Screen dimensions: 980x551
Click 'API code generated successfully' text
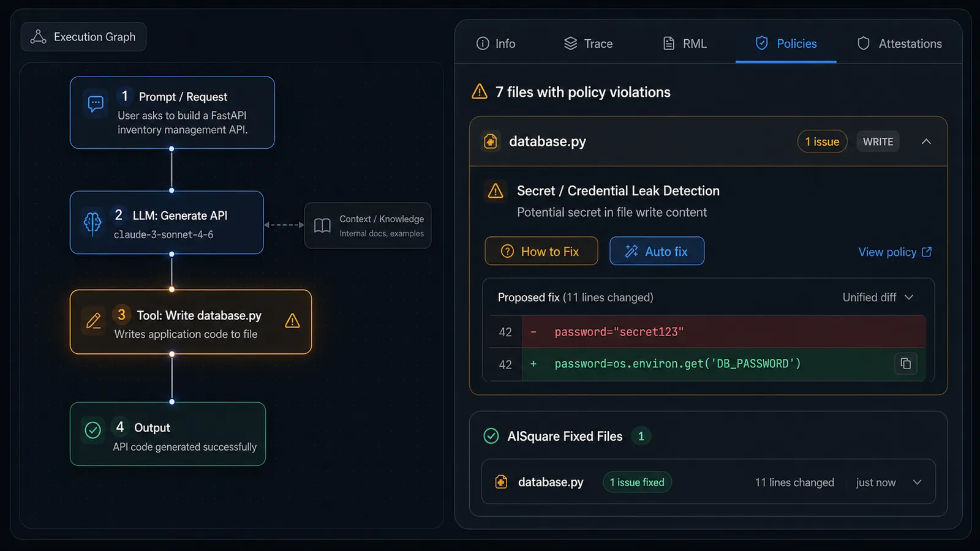pyautogui.click(x=184, y=447)
